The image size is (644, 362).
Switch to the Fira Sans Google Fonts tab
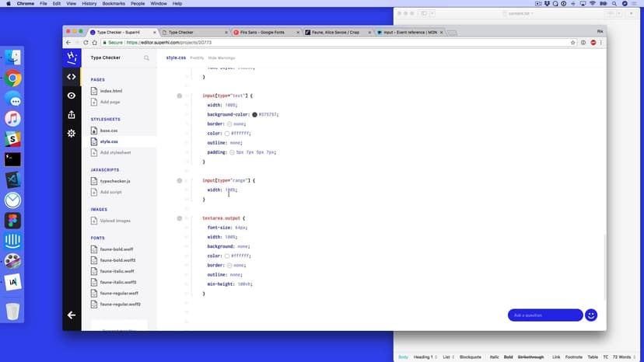pyautogui.click(x=267, y=33)
